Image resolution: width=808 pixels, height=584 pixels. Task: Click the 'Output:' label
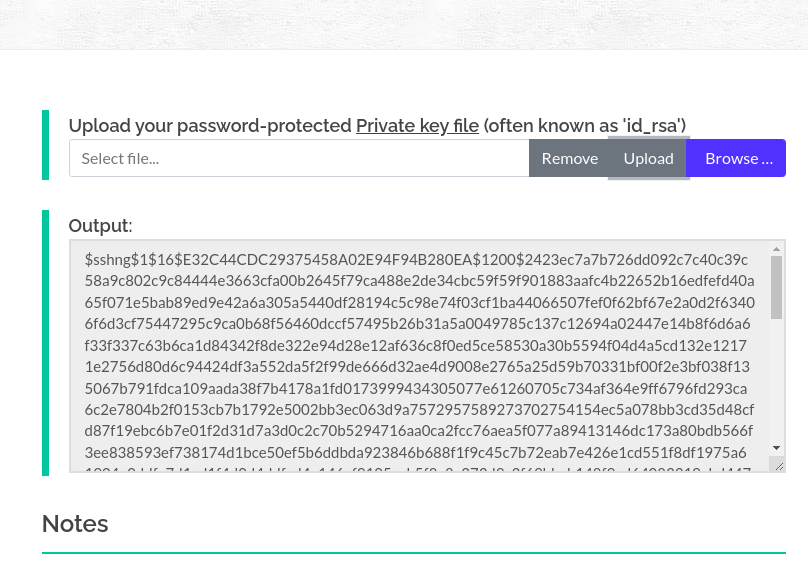click(x=100, y=226)
